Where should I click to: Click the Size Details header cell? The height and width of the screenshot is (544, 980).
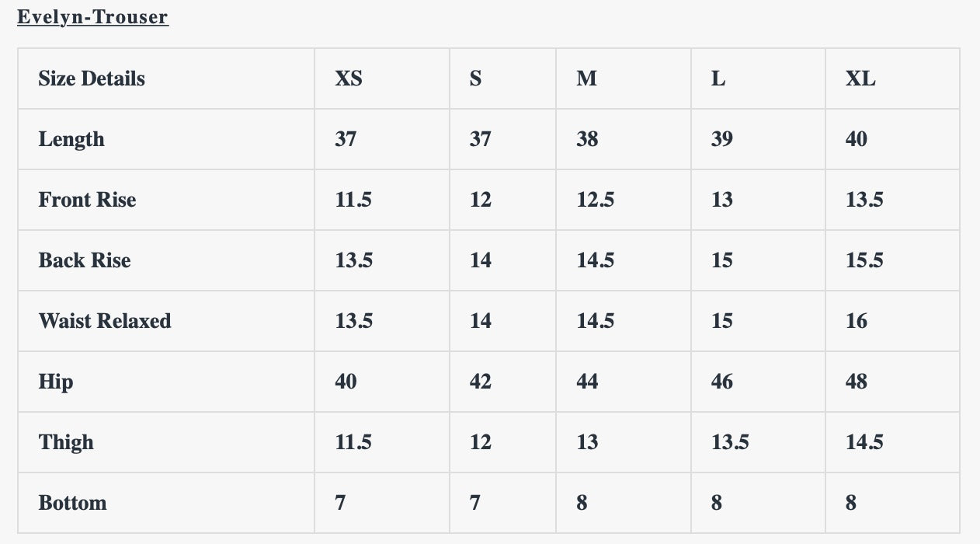point(92,78)
